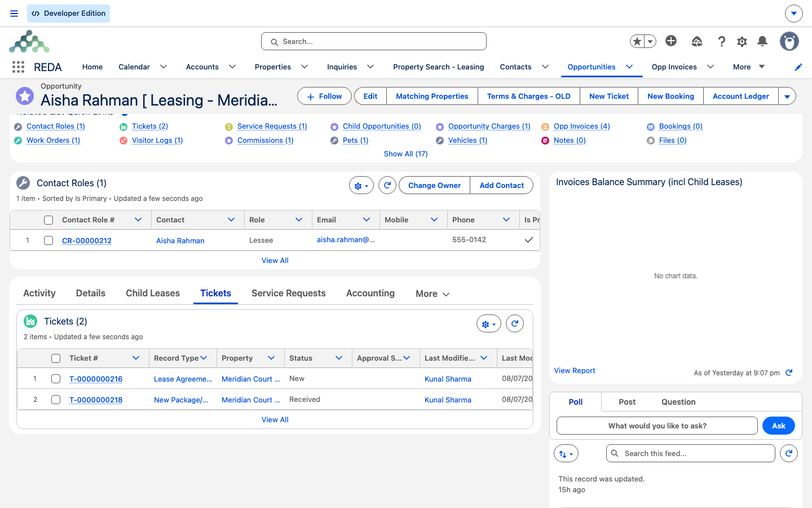
Task: Click the favorites star icon
Action: pos(637,41)
